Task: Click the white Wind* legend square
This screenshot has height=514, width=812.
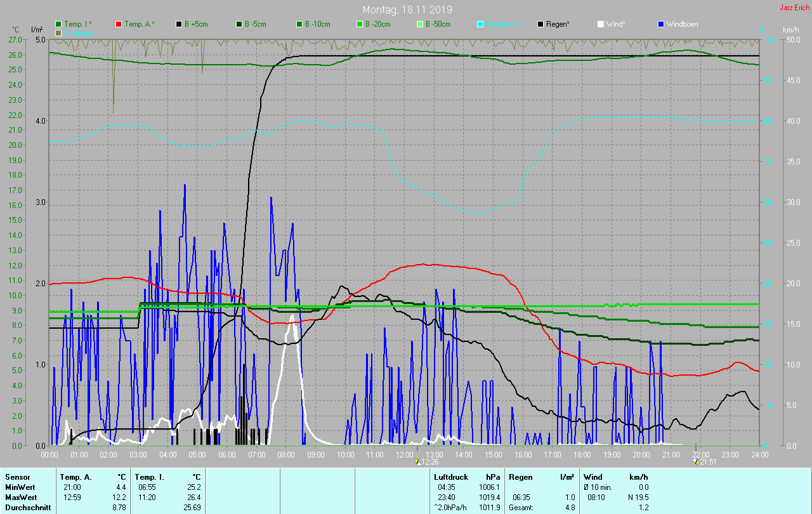Action: [x=601, y=24]
